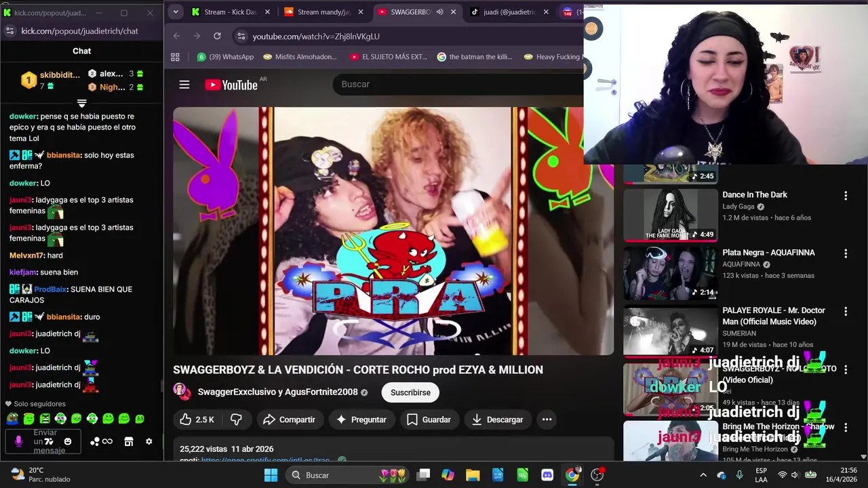Click the Enviar un mensaje chat field
The width and height of the screenshot is (868, 488).
click(45, 441)
